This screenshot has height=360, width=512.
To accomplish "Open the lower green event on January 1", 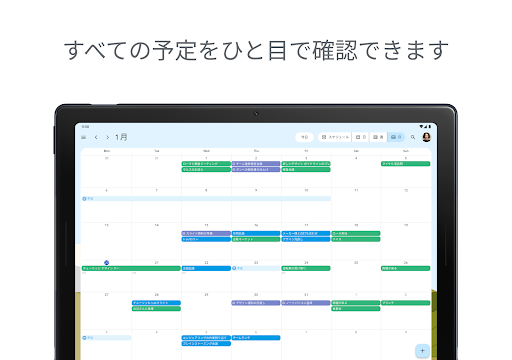I will [x=206, y=170].
